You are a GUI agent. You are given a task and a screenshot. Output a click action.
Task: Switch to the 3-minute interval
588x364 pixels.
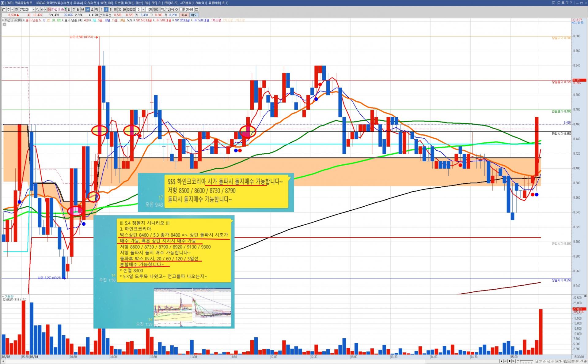(x=106, y=9)
